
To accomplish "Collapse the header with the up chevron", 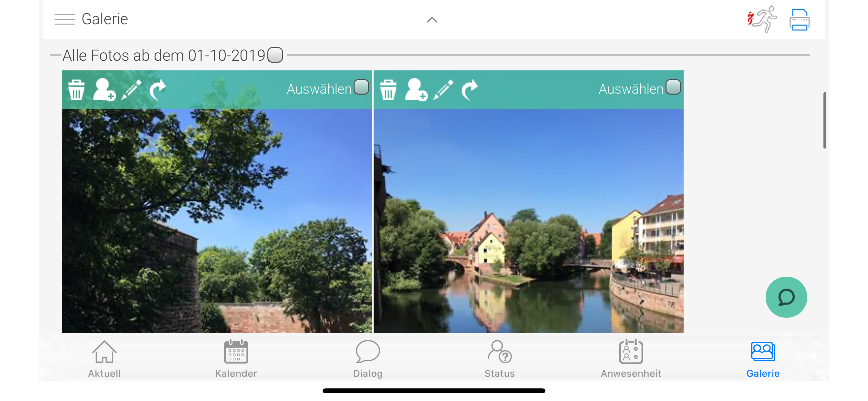I will click(x=432, y=20).
